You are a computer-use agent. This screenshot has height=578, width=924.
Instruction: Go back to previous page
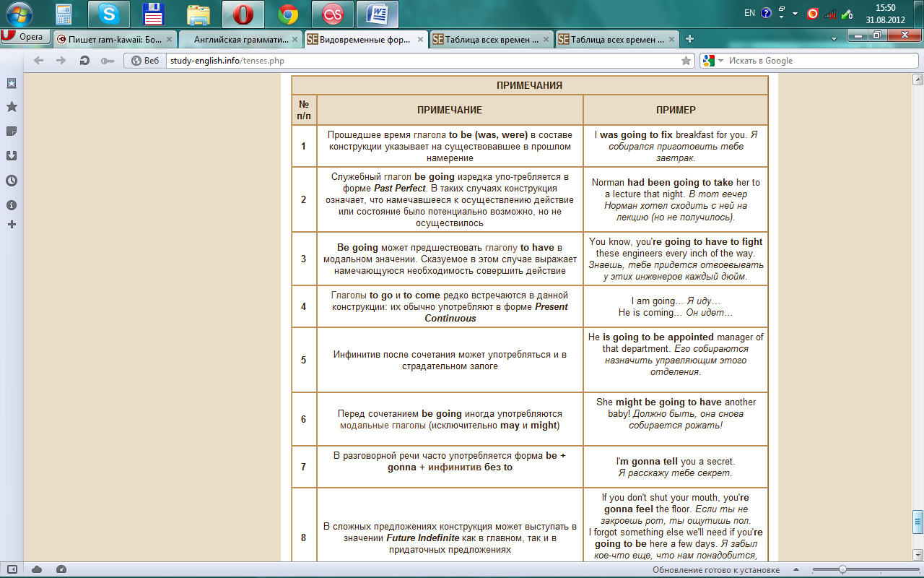tap(39, 61)
